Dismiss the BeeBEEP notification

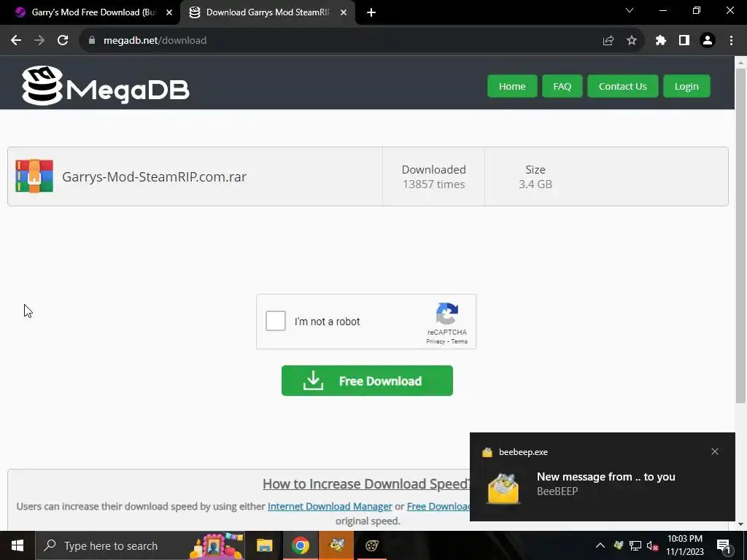tap(715, 451)
